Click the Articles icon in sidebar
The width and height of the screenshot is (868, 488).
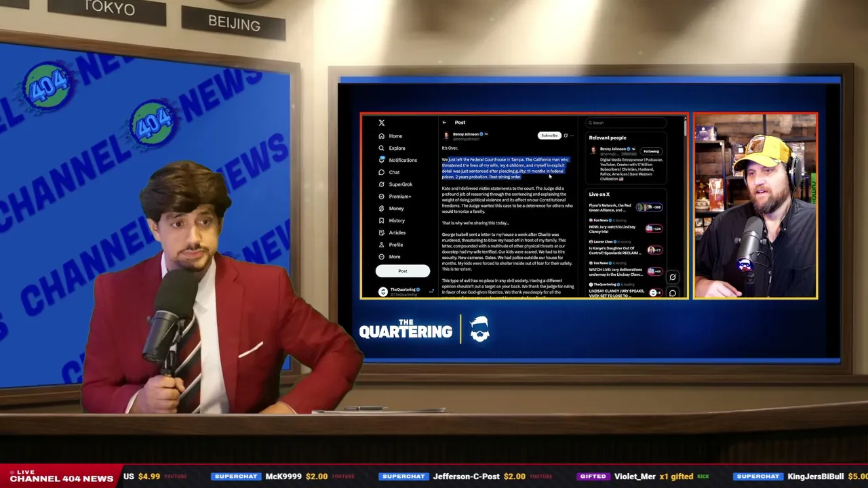tap(382, 232)
